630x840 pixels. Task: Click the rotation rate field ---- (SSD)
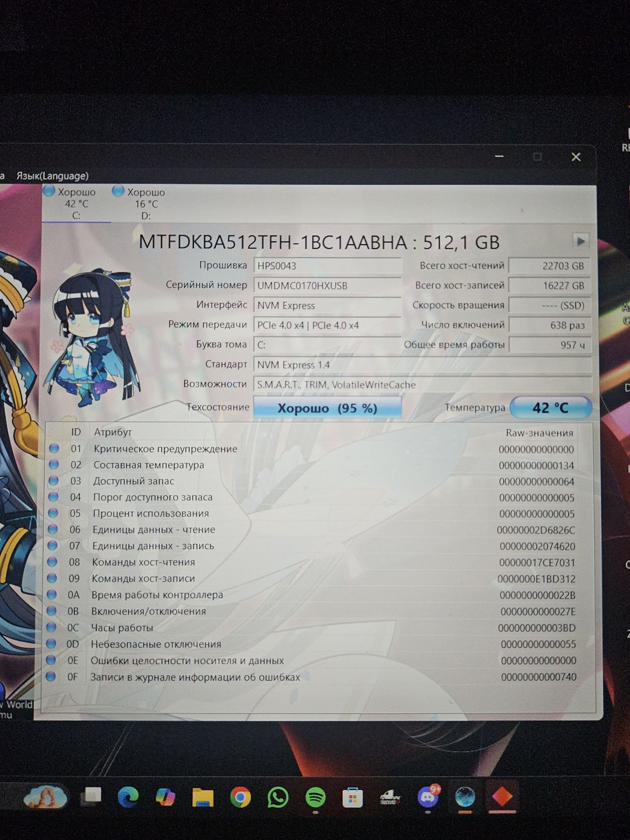point(550,305)
